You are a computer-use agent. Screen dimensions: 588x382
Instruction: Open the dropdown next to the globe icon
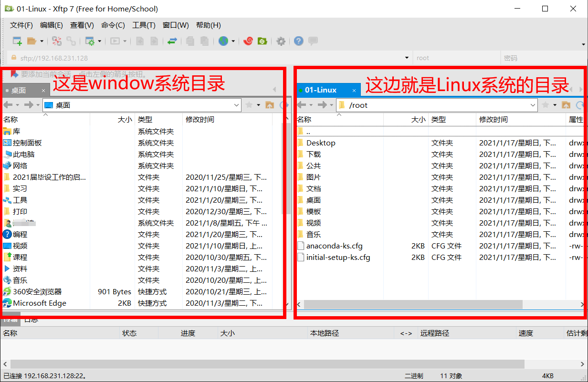(x=233, y=41)
